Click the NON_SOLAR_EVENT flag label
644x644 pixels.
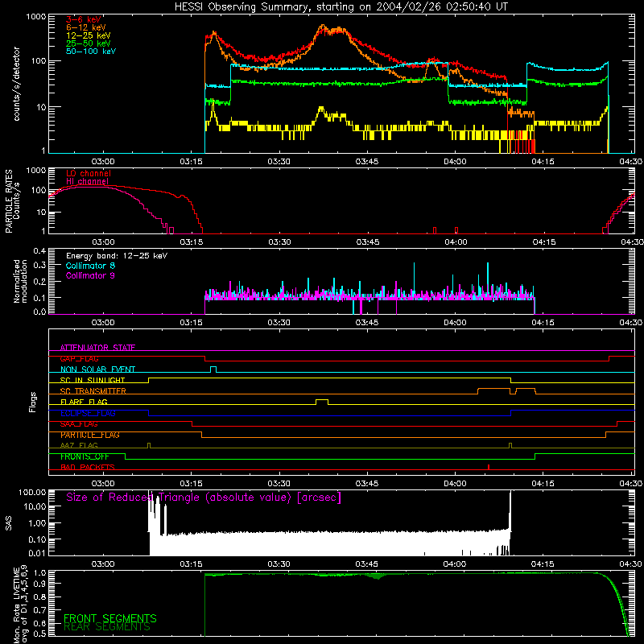tap(97, 369)
